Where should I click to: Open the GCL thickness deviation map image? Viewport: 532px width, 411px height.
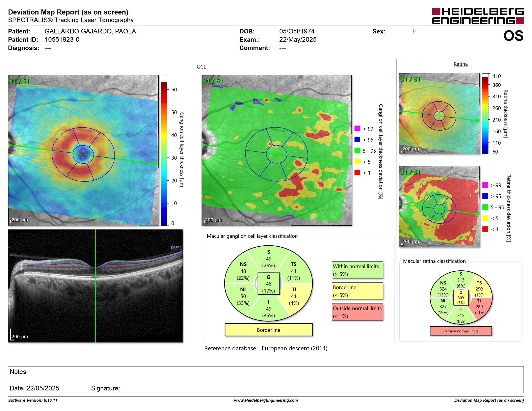point(276,150)
